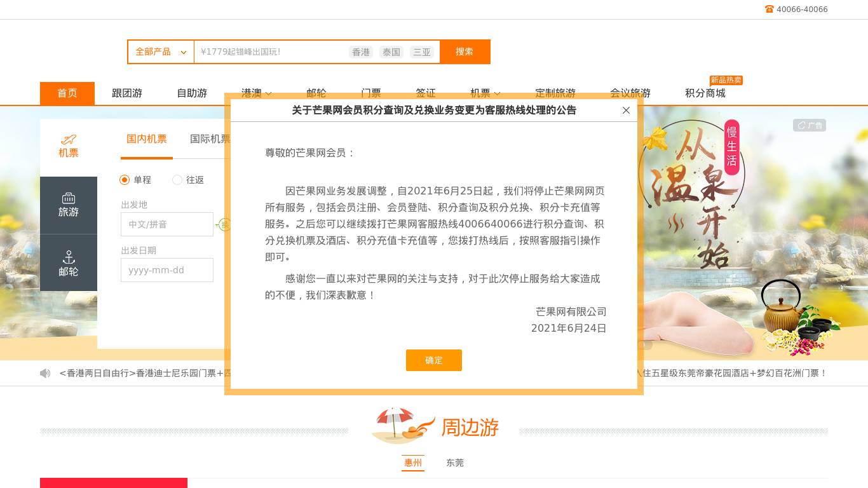The width and height of the screenshot is (868, 488).
Task: Click the speaker icon before the announcement
Action: tap(45, 373)
